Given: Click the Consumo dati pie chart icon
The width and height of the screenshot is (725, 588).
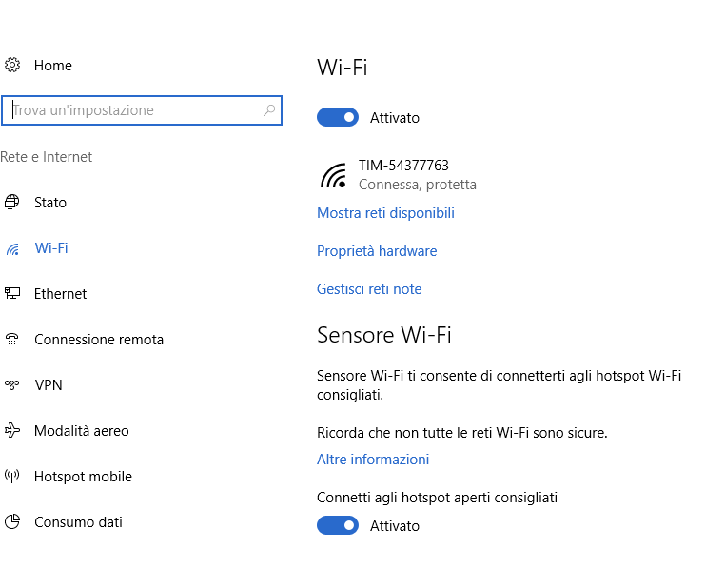Looking at the screenshot, I should (x=12, y=521).
